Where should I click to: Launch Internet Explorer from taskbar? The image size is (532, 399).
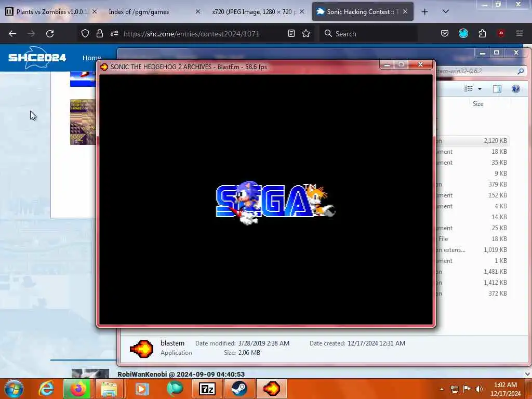[46, 389]
